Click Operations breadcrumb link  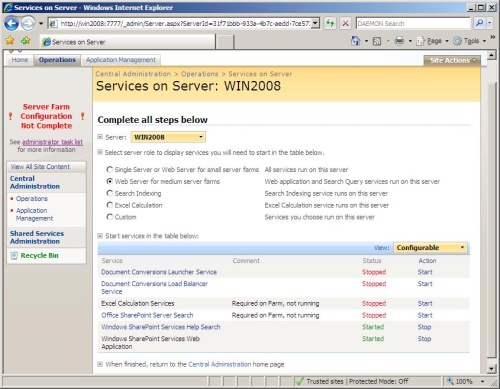199,74
